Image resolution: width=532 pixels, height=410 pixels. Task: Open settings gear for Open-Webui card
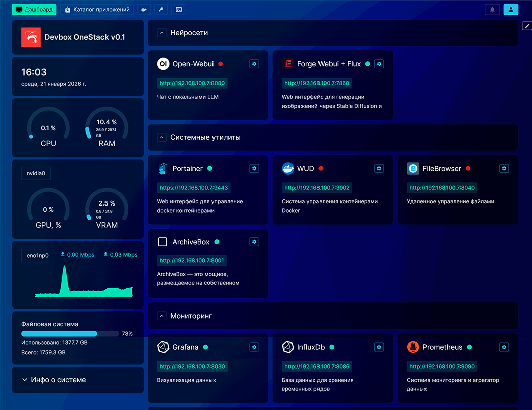point(254,64)
